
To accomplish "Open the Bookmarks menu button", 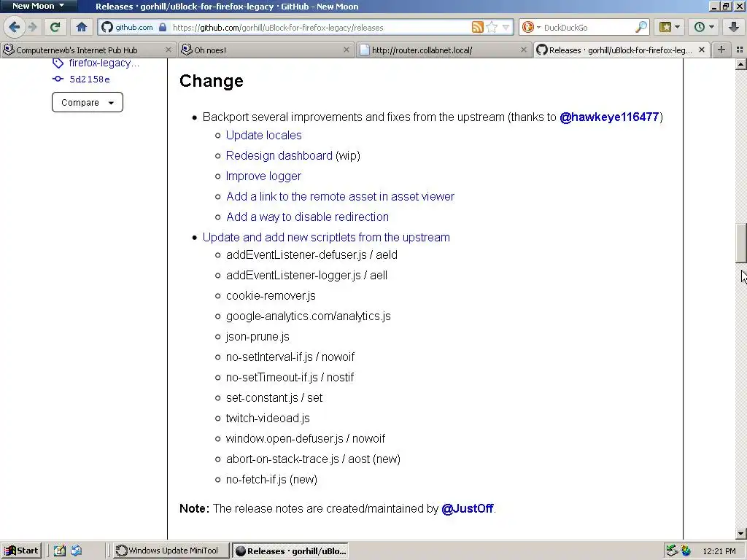I will 669,27.
